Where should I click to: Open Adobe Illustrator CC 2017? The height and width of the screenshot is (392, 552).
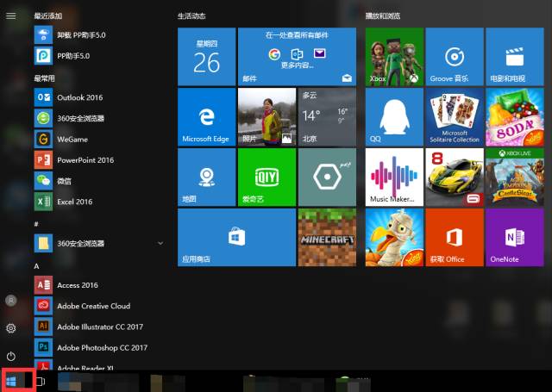click(98, 327)
